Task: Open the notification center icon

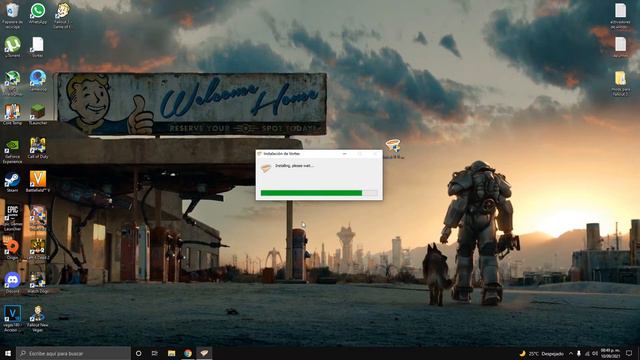Action: [629, 353]
